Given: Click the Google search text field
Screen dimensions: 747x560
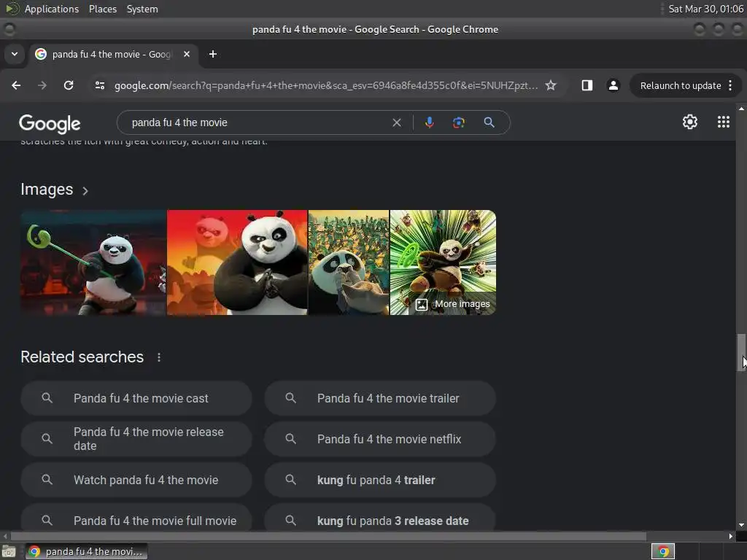Looking at the screenshot, I should point(260,122).
